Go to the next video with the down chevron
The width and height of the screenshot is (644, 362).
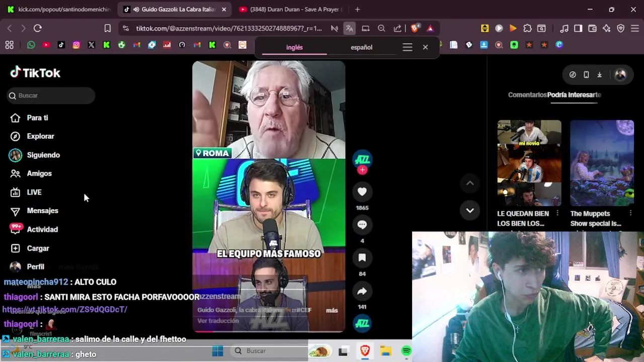click(470, 211)
